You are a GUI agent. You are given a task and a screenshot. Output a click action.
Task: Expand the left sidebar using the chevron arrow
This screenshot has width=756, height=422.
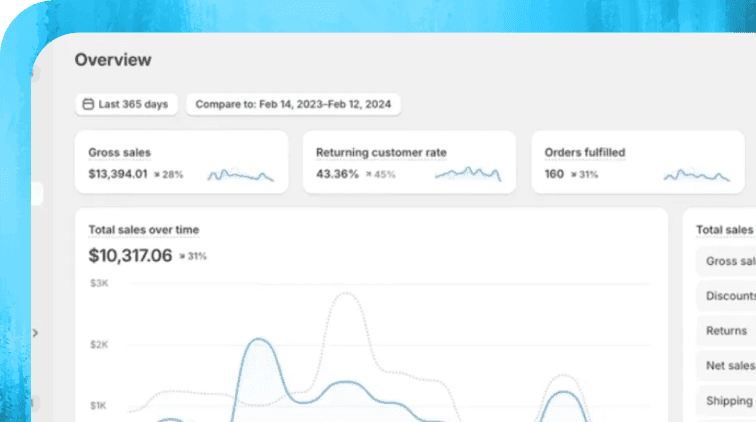[35, 332]
